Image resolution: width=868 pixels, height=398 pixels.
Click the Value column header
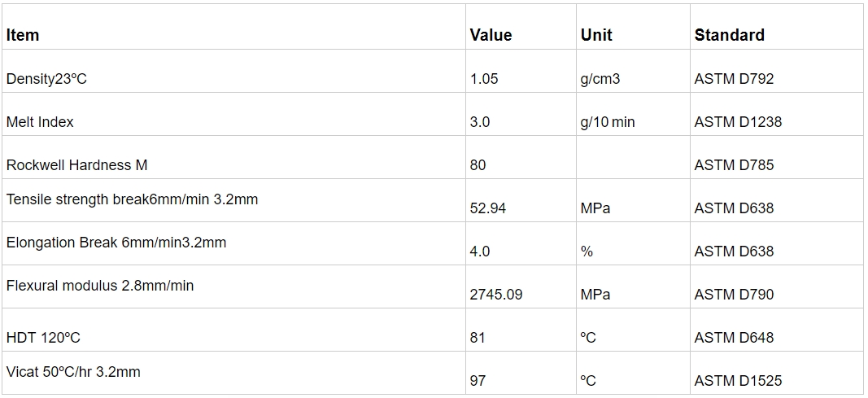coord(491,35)
